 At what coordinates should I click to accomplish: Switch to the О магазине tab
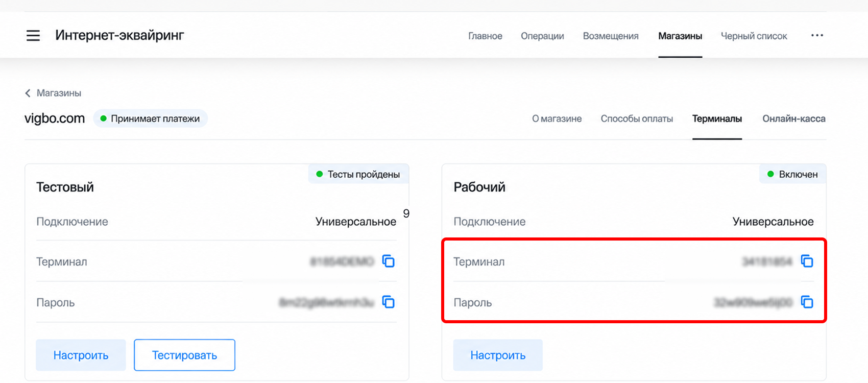pyautogui.click(x=557, y=118)
